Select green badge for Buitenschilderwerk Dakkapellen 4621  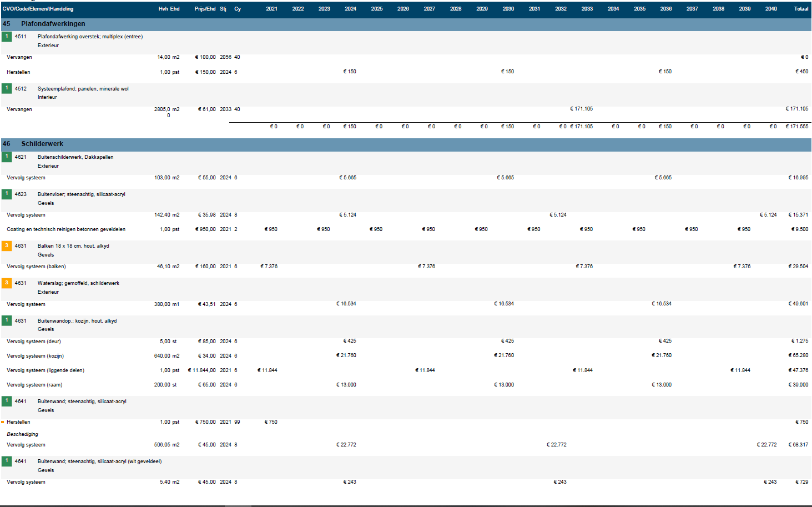pyautogui.click(x=7, y=157)
